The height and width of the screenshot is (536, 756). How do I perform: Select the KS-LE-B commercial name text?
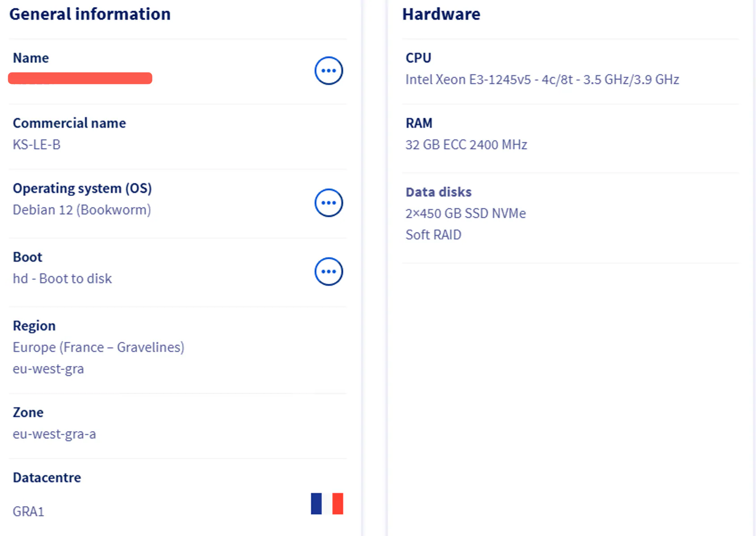click(37, 145)
